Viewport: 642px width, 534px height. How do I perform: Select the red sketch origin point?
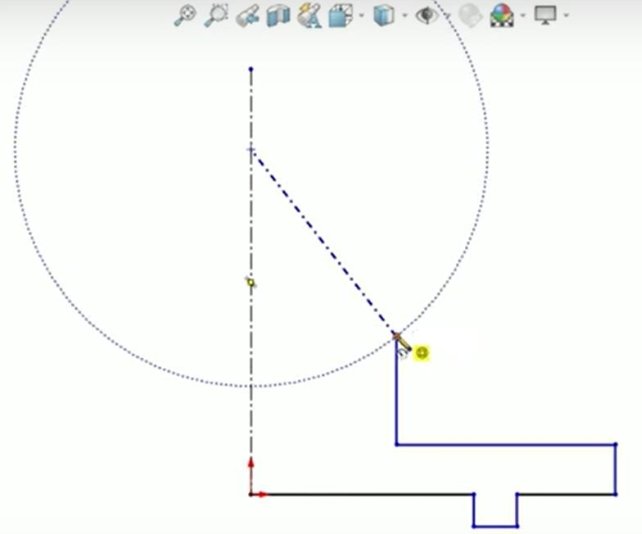pos(251,494)
